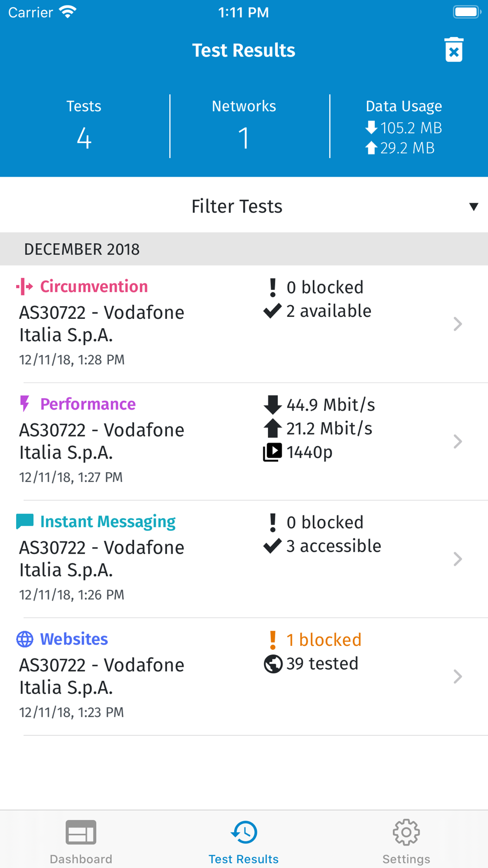Click the Instant Messaging chat icon
This screenshot has width=488, height=868.
point(25,521)
